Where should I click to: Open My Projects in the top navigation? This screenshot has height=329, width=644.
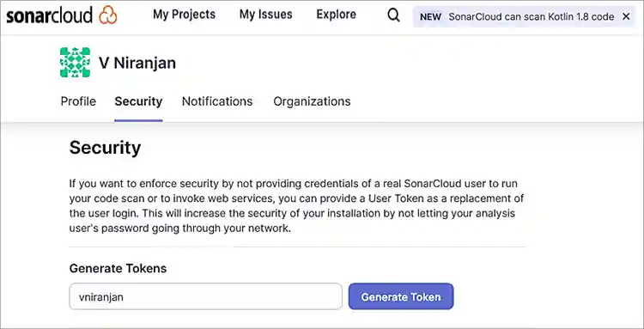(184, 15)
